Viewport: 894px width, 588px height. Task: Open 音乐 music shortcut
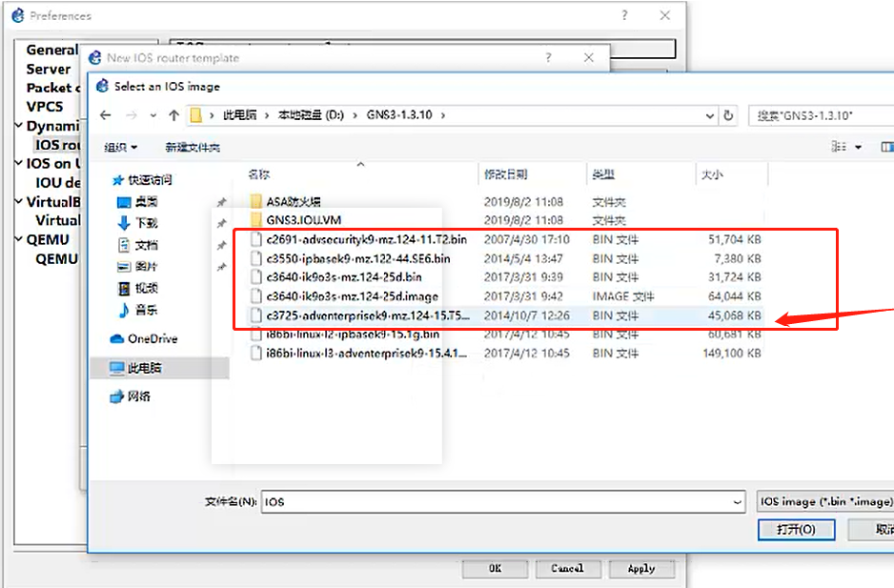pos(137,310)
